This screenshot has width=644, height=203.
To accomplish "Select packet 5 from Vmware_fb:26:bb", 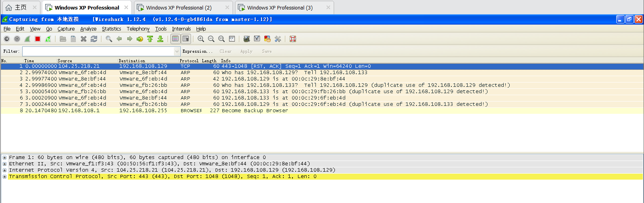I will [x=322, y=92].
